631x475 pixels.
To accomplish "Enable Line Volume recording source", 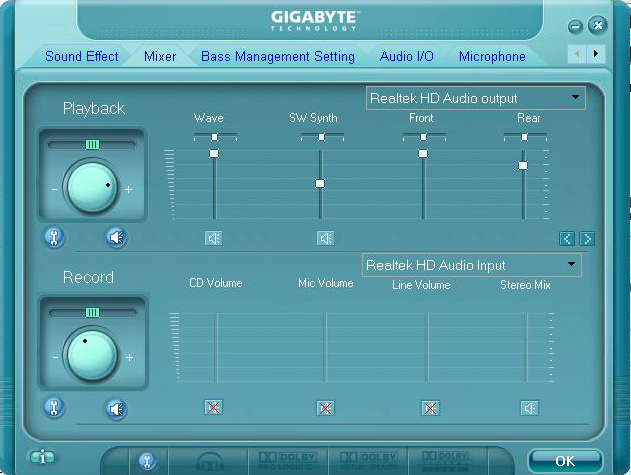I will point(430,408).
